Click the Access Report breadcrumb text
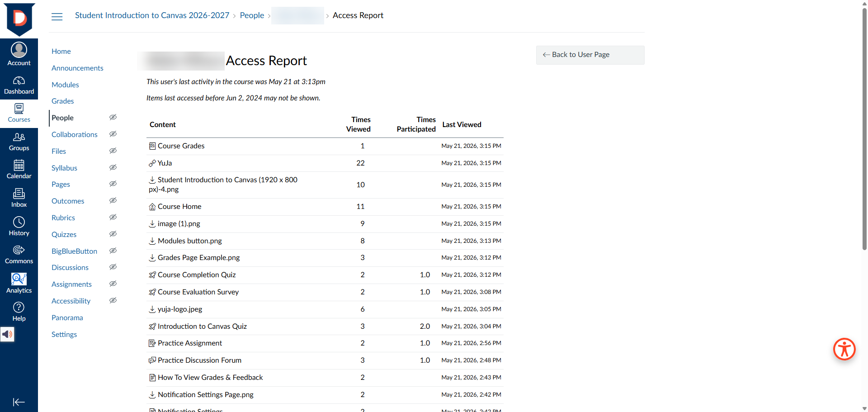Image resolution: width=868 pixels, height=412 pixels. (358, 15)
